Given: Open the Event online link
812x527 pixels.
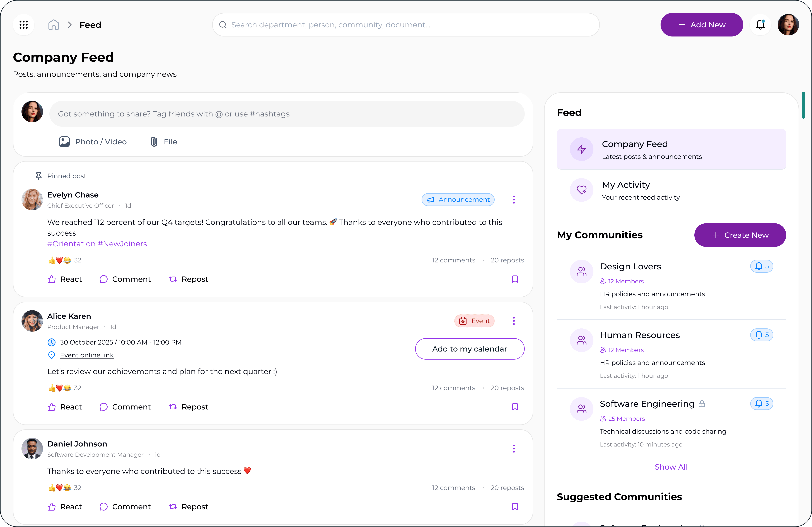Looking at the screenshot, I should coord(87,355).
